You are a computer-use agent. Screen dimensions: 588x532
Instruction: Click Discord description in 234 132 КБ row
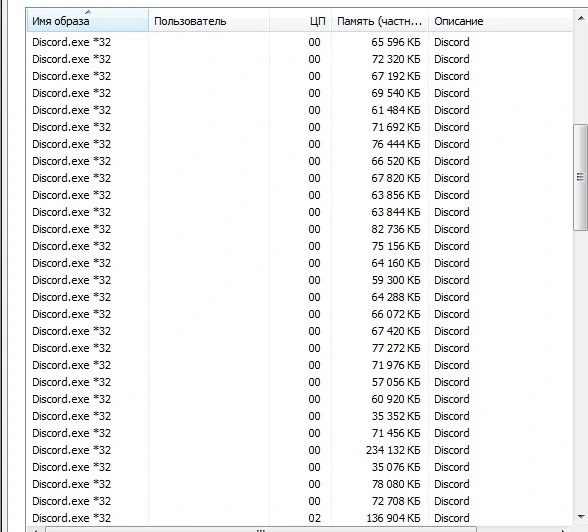click(x=452, y=450)
